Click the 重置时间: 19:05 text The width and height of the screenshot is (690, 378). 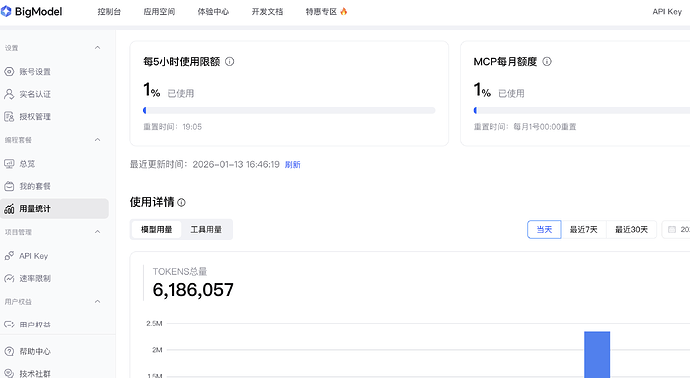(x=172, y=127)
